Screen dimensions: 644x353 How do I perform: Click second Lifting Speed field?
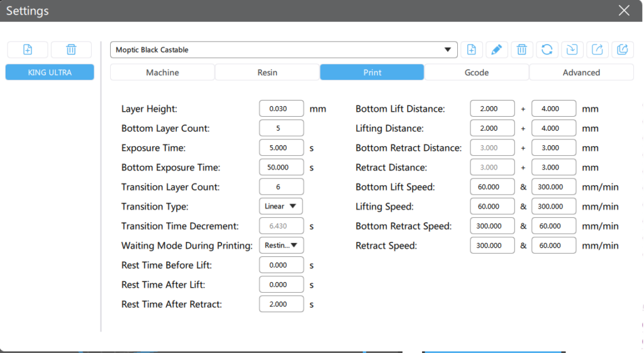coord(553,206)
